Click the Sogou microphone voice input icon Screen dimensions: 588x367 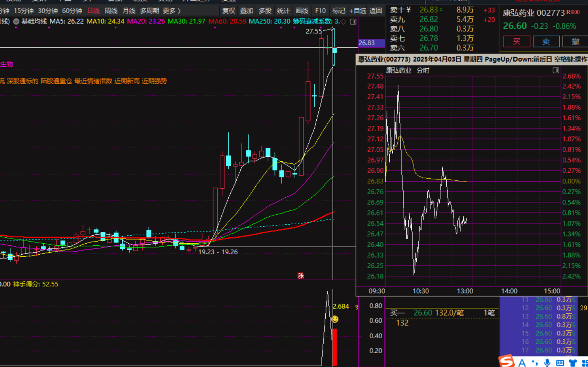pos(547,362)
